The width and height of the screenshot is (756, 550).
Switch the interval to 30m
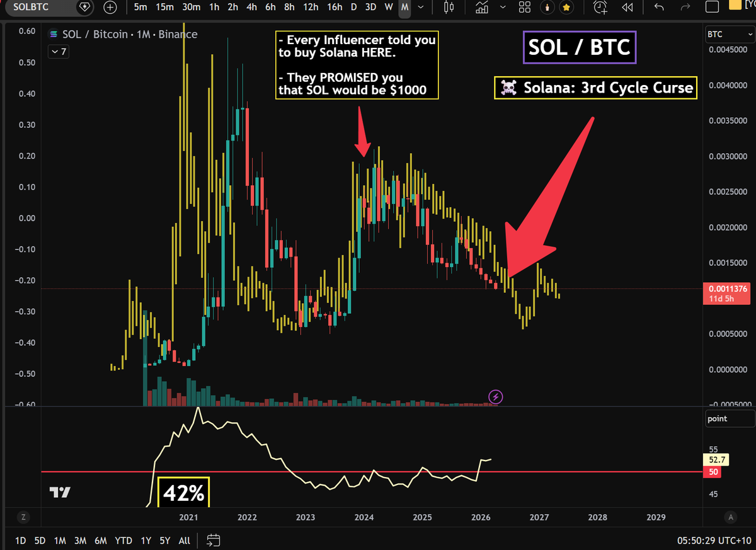point(192,8)
